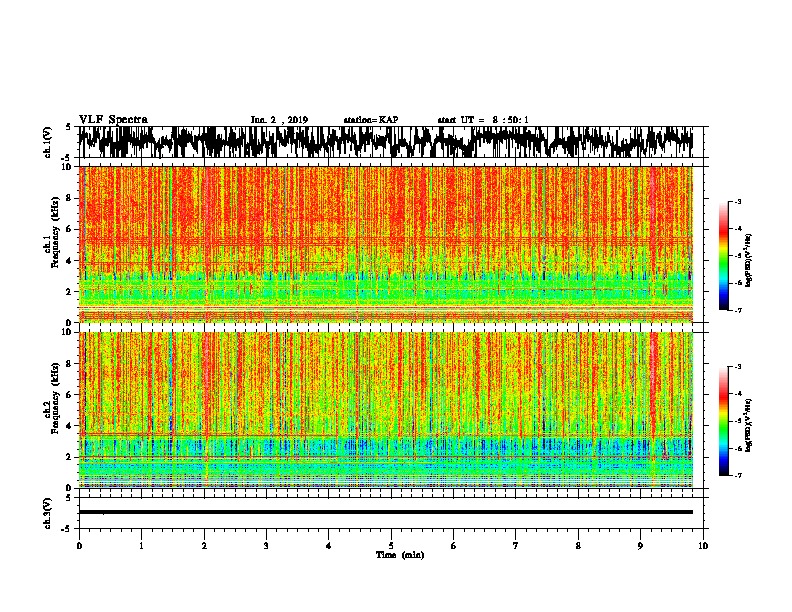Click the ch.2 "Frequency (kHz)" axis label
The image size is (792, 612).
55,398
